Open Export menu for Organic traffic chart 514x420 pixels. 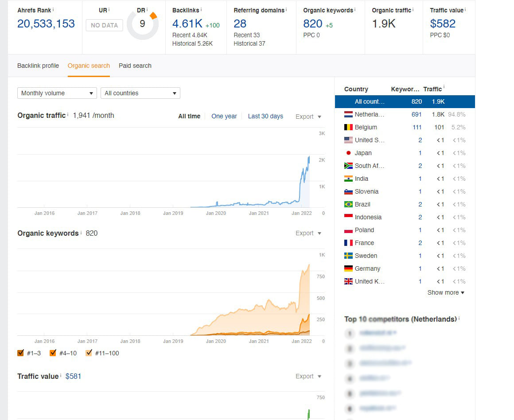coord(308,117)
